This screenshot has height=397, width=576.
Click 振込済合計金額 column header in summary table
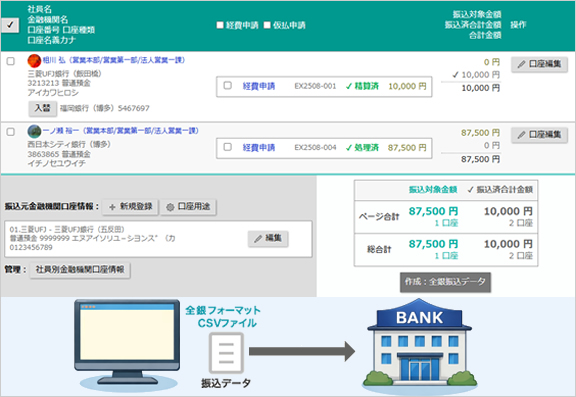point(500,190)
